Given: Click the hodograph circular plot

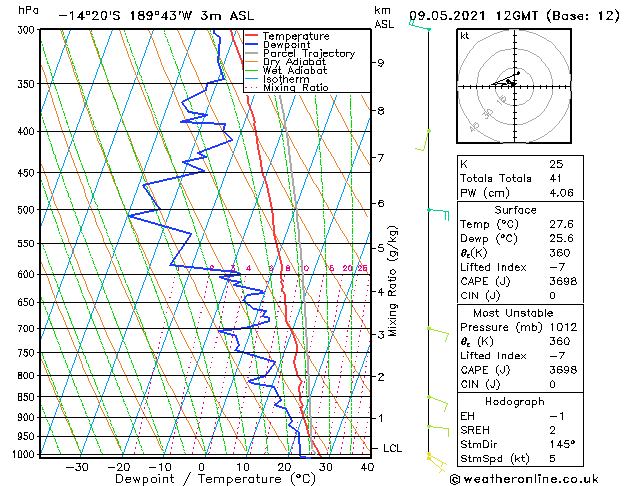Looking at the screenshot, I should [514, 85].
